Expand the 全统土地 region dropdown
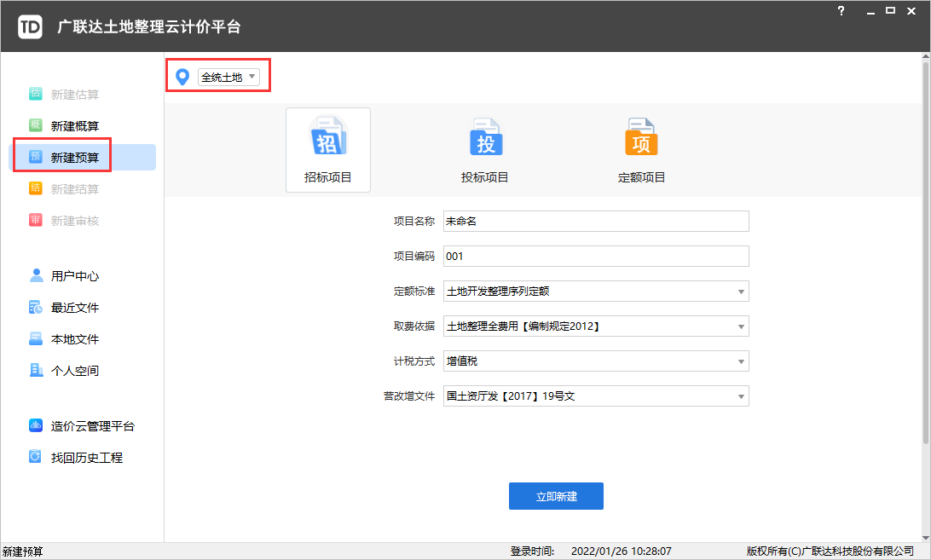 pos(228,78)
